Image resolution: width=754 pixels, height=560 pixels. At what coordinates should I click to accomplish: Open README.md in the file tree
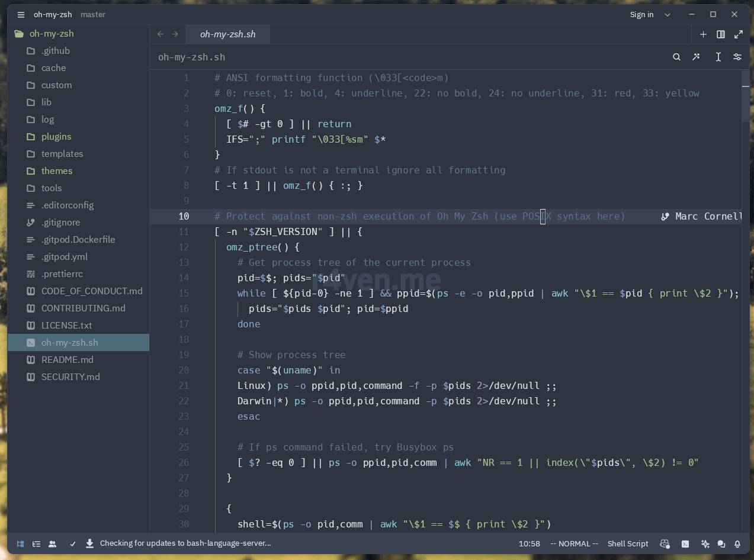click(68, 359)
